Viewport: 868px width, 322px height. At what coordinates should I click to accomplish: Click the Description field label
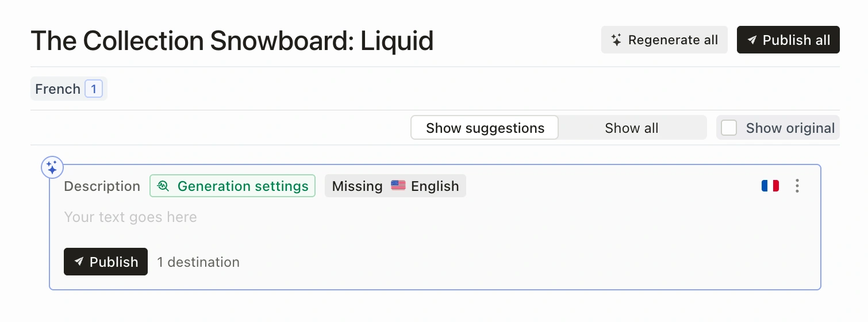(102, 186)
